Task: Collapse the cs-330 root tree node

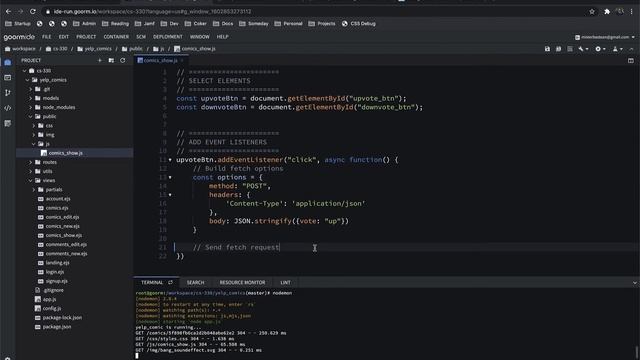Action: (x=24, y=71)
